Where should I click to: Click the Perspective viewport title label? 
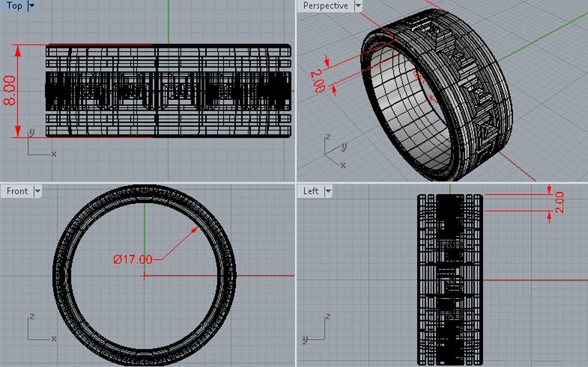tap(325, 6)
